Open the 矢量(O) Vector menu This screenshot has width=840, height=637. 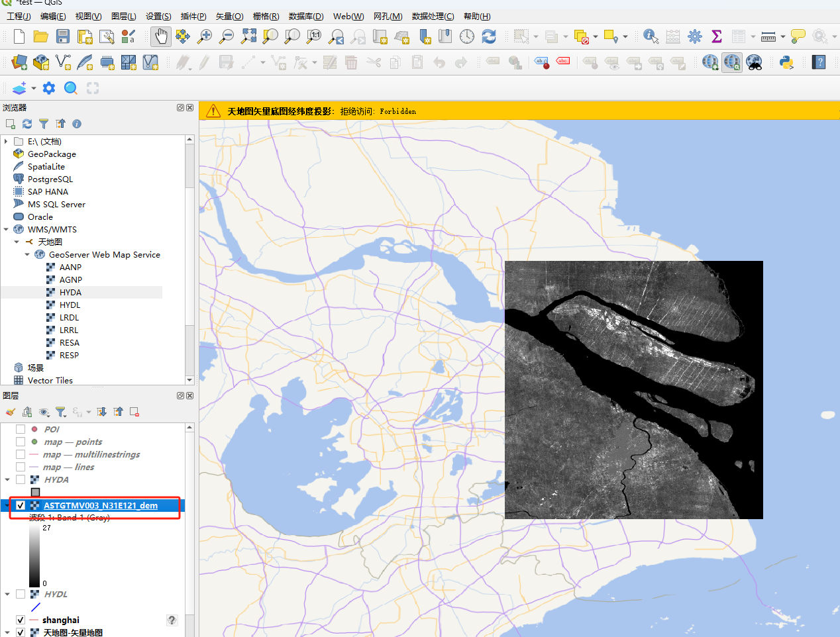click(229, 16)
